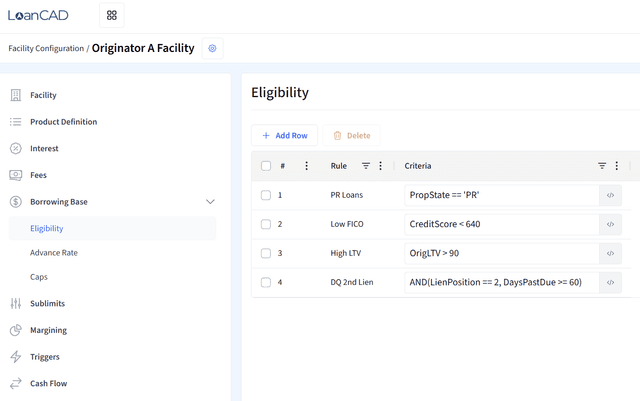640x401 pixels.
Task: Open the Sublimits section
Action: tap(47, 303)
